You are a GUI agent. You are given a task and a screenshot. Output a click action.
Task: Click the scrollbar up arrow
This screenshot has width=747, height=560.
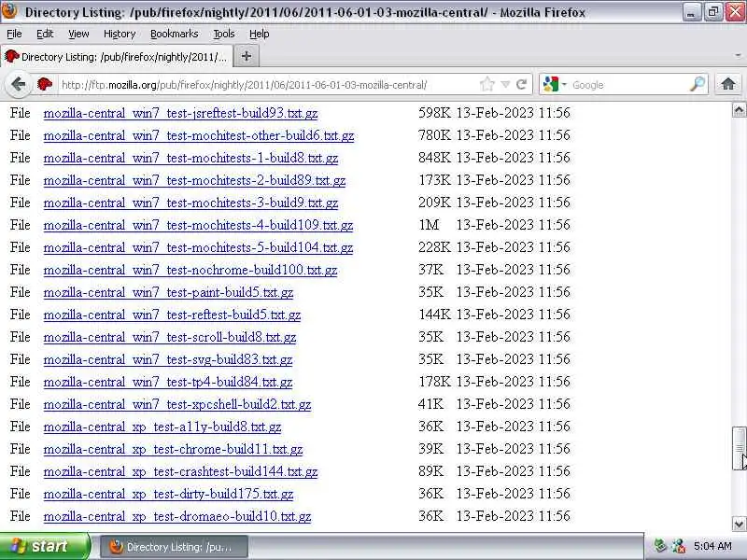739,110
